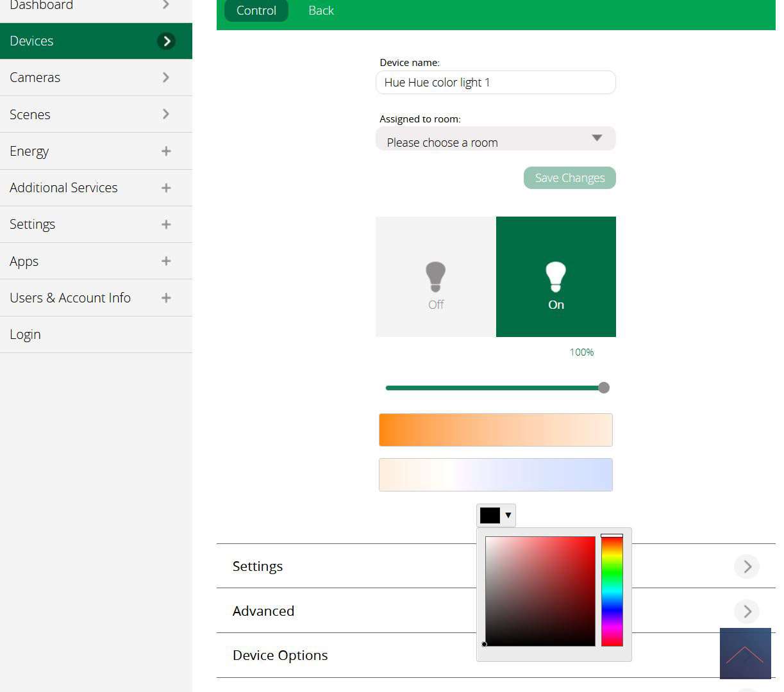Pick a hue from the rainbow strip
784x692 pixels.
pos(612,591)
